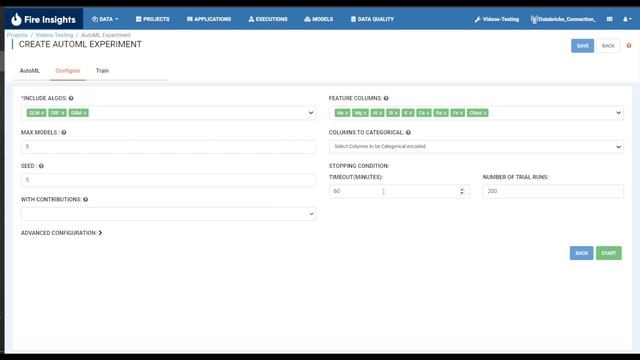This screenshot has height=360, width=640.
Task: Click into the Timeout (Minutes) field
Action: (399, 191)
